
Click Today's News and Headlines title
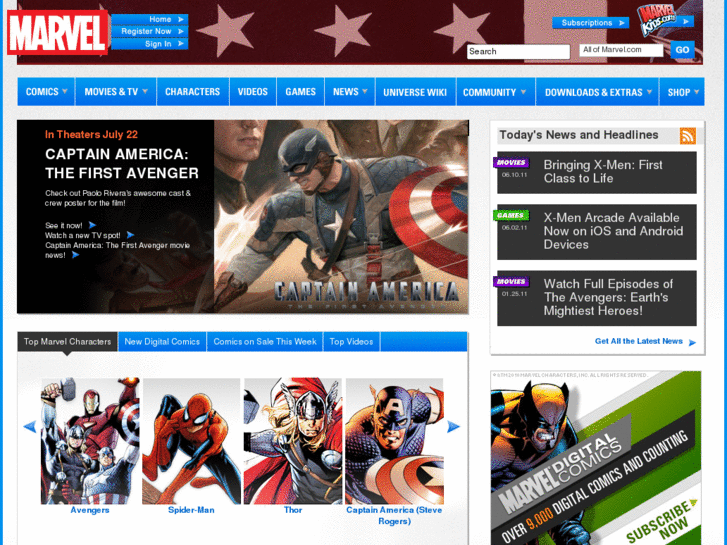(x=579, y=135)
